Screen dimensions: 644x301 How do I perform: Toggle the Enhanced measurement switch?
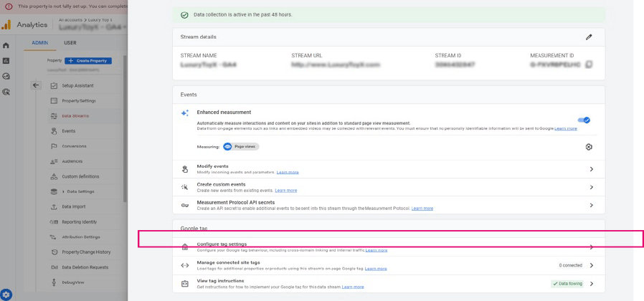click(584, 120)
